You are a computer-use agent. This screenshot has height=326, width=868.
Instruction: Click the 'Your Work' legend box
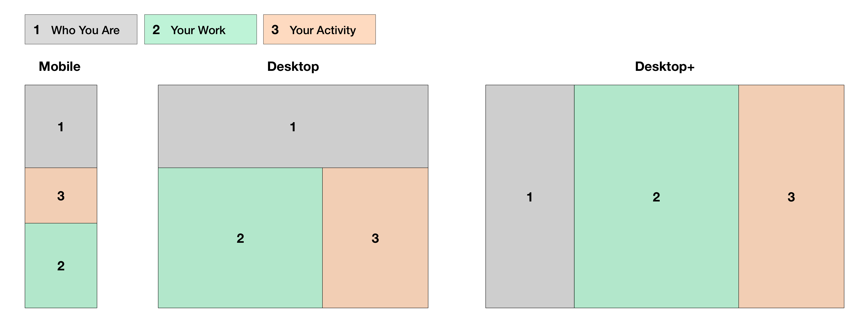[x=201, y=29]
